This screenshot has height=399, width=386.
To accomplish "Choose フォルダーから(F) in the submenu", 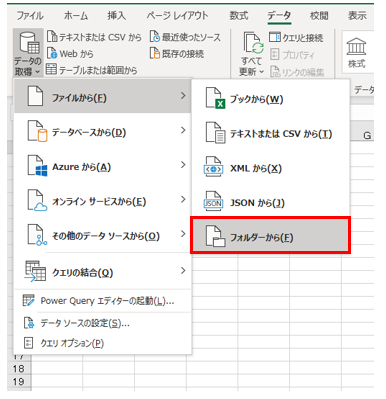I will pos(271,235).
